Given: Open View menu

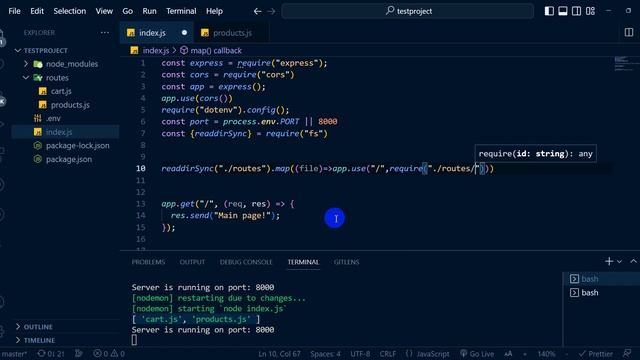Looking at the screenshot, I should tap(104, 11).
